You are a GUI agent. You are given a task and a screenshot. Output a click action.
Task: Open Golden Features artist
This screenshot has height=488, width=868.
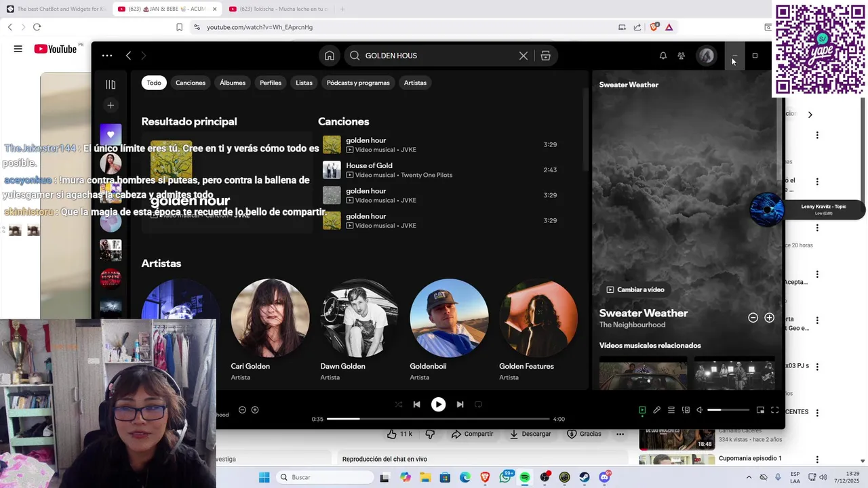pos(538,331)
